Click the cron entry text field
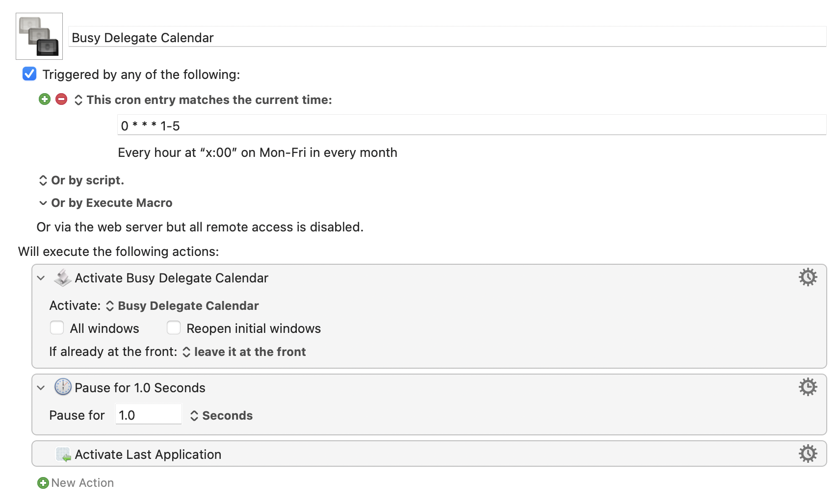839x504 pixels. tap(471, 126)
